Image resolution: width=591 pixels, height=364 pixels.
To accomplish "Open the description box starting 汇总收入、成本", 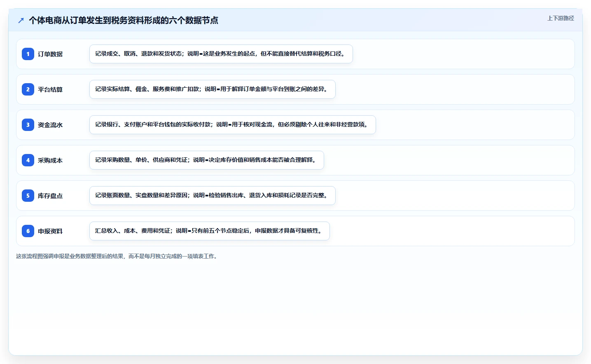I will pos(210,231).
